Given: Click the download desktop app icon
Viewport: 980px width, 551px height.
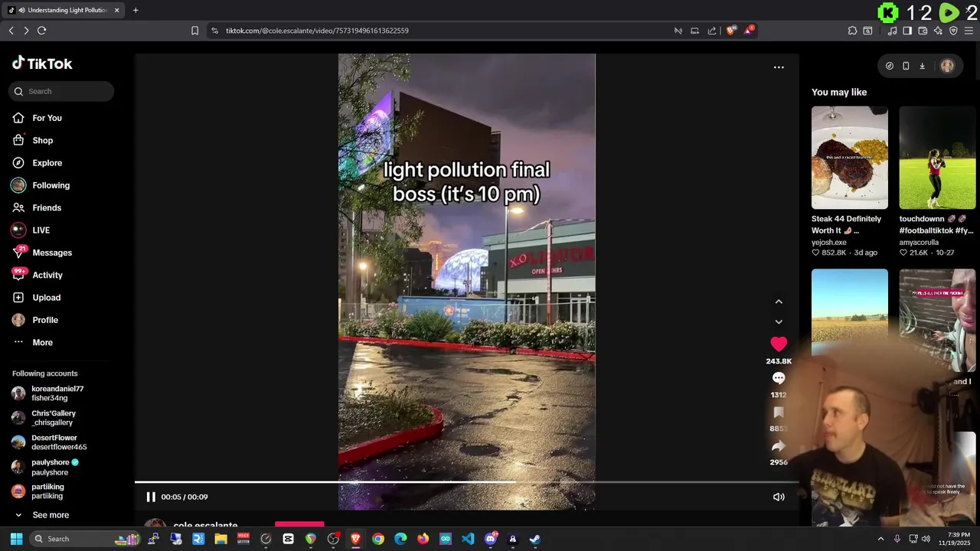Looking at the screenshot, I should point(922,66).
